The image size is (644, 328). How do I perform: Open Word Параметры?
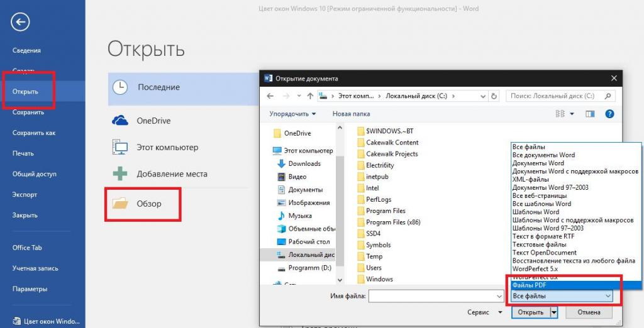[x=30, y=288]
